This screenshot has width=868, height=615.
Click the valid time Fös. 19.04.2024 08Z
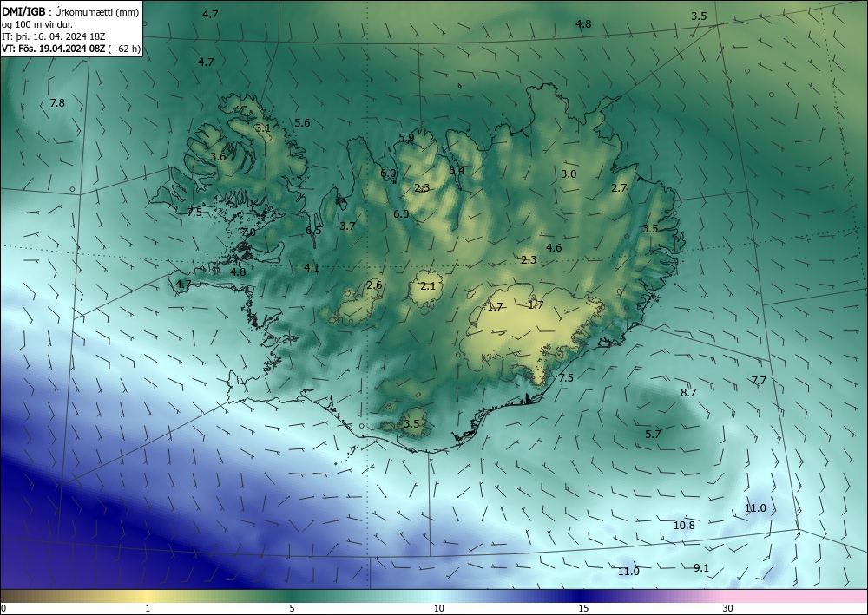click(61, 49)
